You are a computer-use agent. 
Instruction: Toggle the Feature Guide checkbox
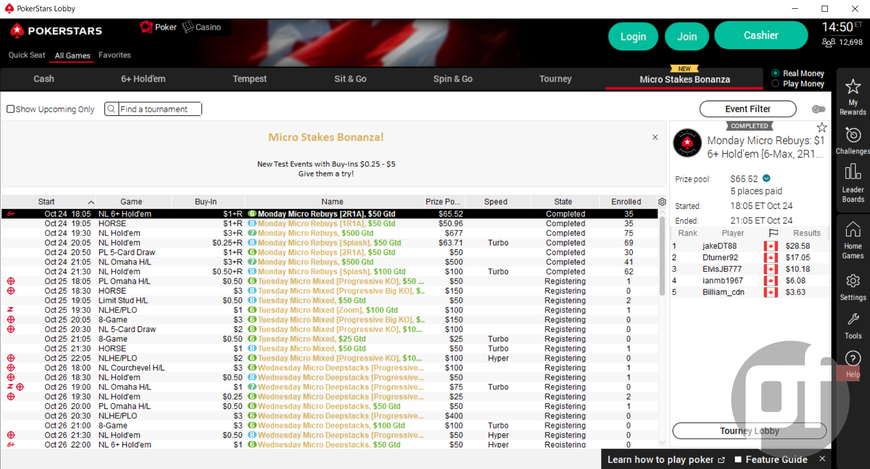738,460
